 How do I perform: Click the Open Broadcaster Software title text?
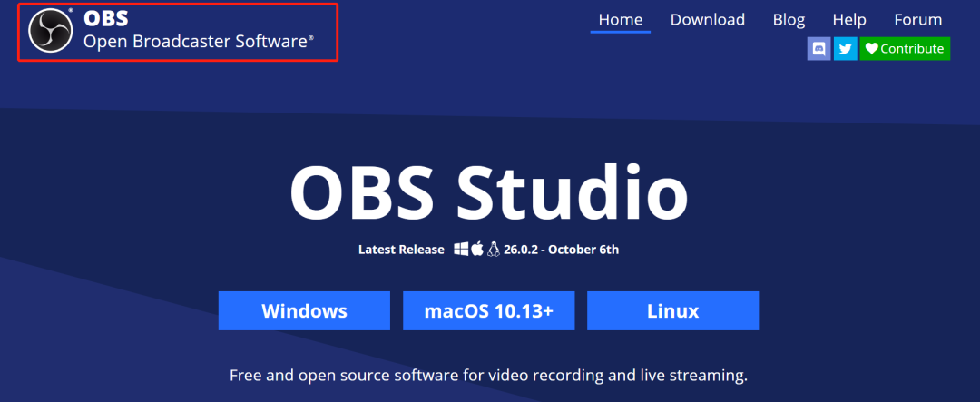(199, 42)
